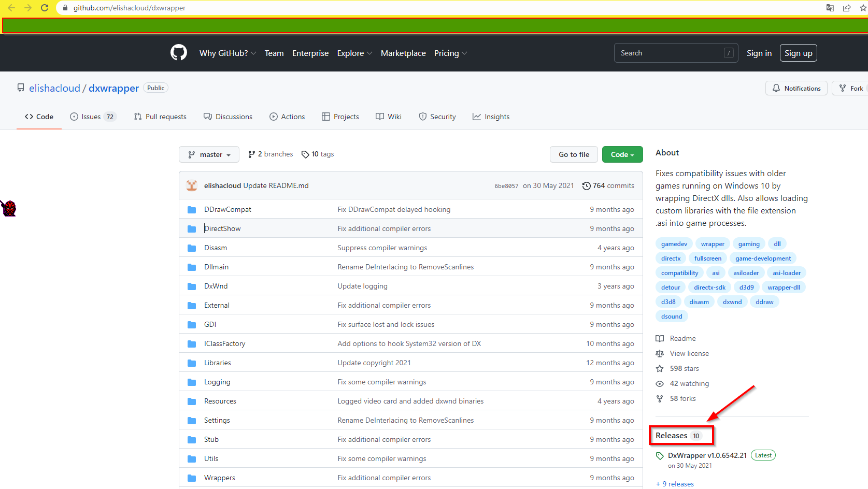Click the gamedev topic tag
868x489 pixels.
click(x=674, y=244)
